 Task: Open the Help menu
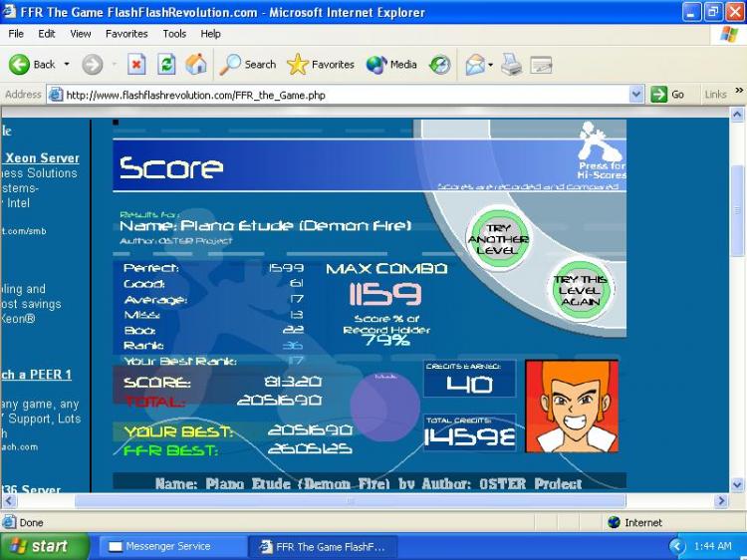(x=210, y=34)
